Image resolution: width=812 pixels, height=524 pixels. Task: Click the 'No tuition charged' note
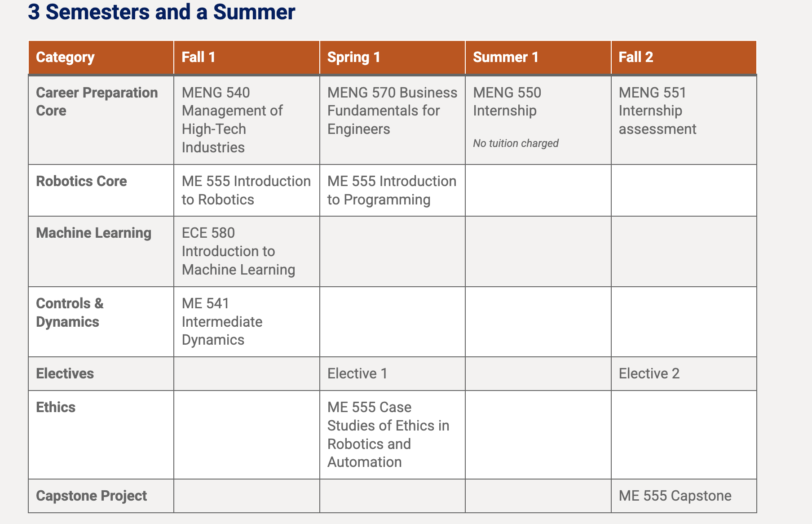coord(516,143)
